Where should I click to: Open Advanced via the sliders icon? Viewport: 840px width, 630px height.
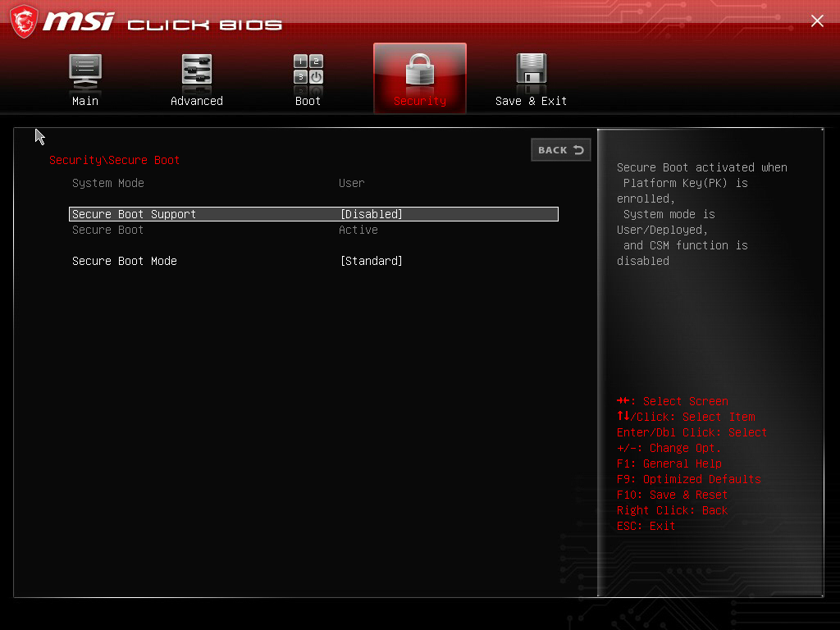pos(197,71)
